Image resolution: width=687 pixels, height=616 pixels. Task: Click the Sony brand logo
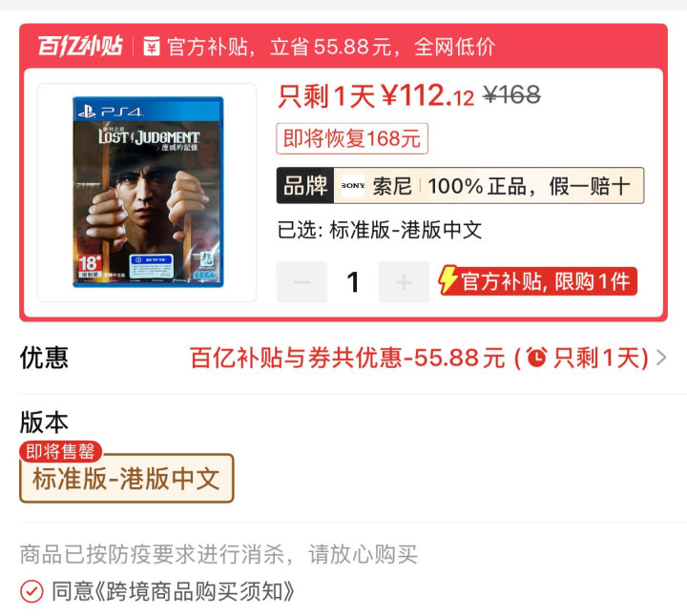coord(353,186)
